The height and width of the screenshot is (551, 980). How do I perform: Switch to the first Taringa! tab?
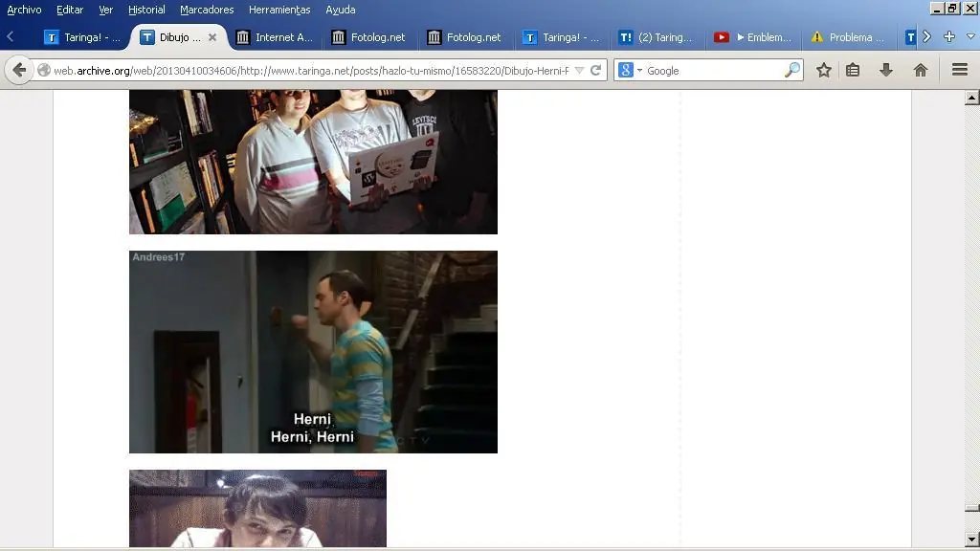[x=82, y=37]
